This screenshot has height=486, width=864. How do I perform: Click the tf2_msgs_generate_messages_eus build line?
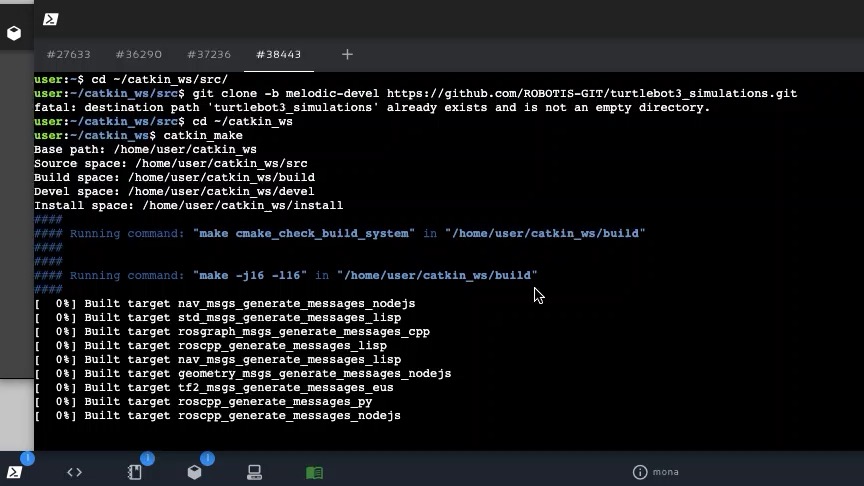(x=214, y=388)
